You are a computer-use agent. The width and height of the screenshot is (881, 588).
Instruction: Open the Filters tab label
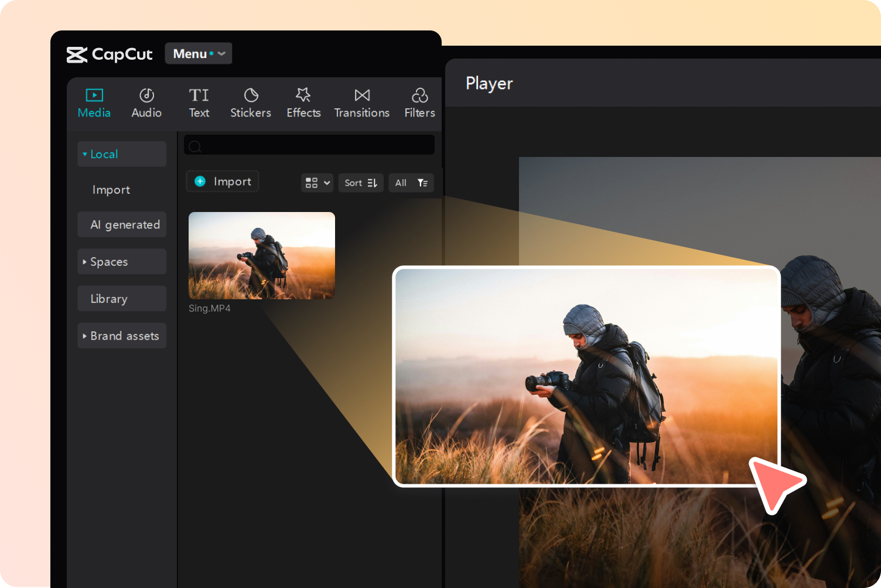click(x=419, y=112)
